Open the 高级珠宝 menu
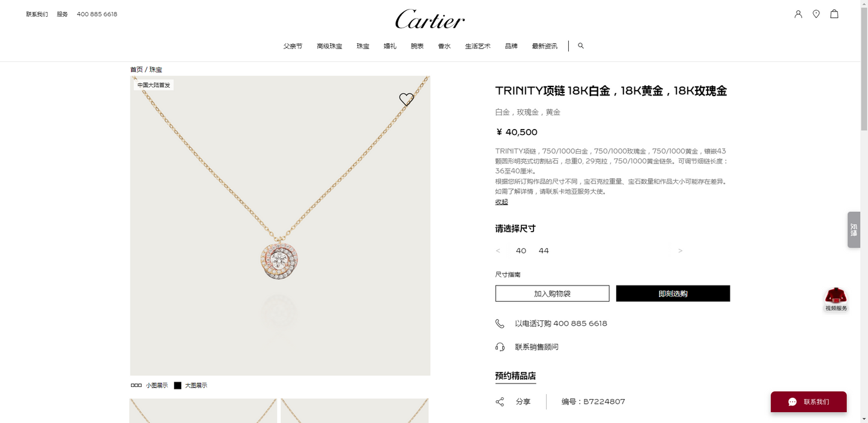868x423 pixels. [x=329, y=46]
